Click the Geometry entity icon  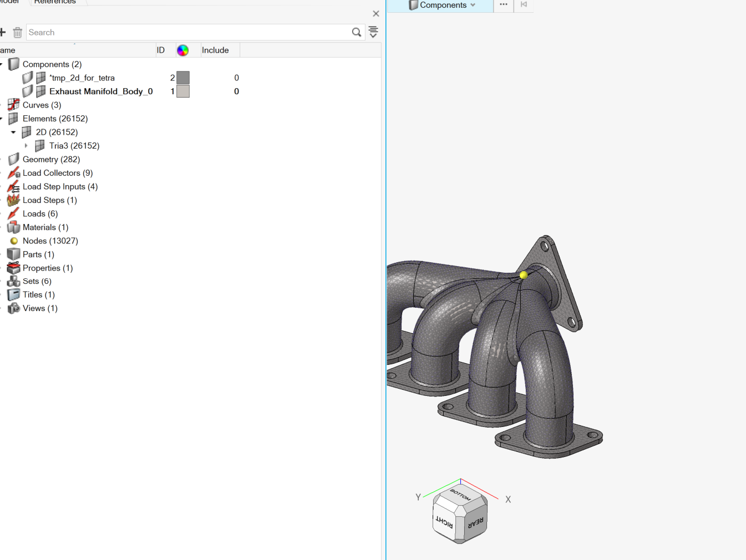click(x=14, y=159)
